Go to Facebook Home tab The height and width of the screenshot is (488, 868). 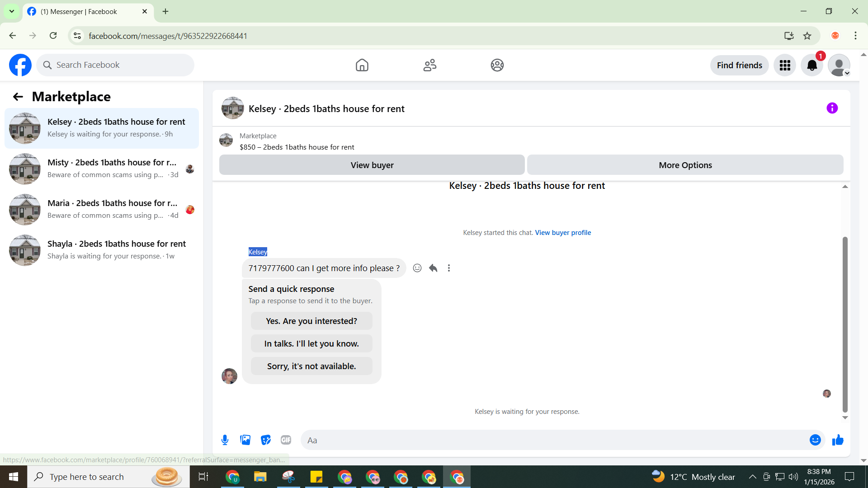point(362,66)
